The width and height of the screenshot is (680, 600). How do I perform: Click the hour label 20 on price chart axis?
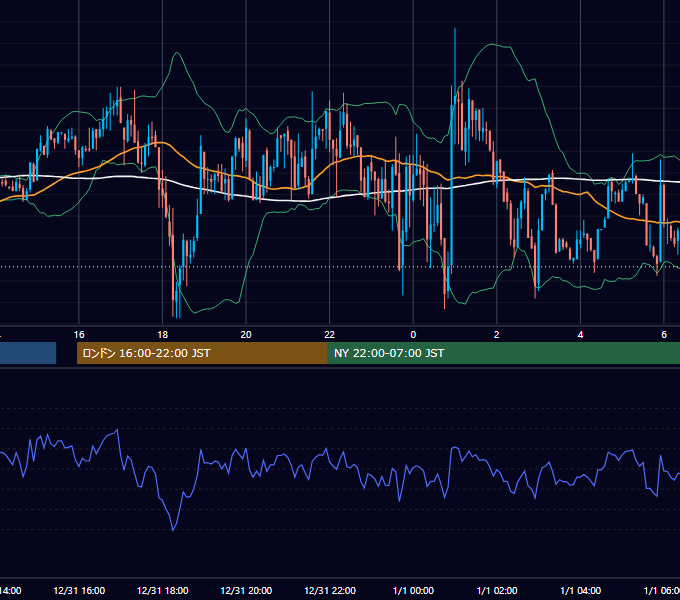pyautogui.click(x=246, y=335)
